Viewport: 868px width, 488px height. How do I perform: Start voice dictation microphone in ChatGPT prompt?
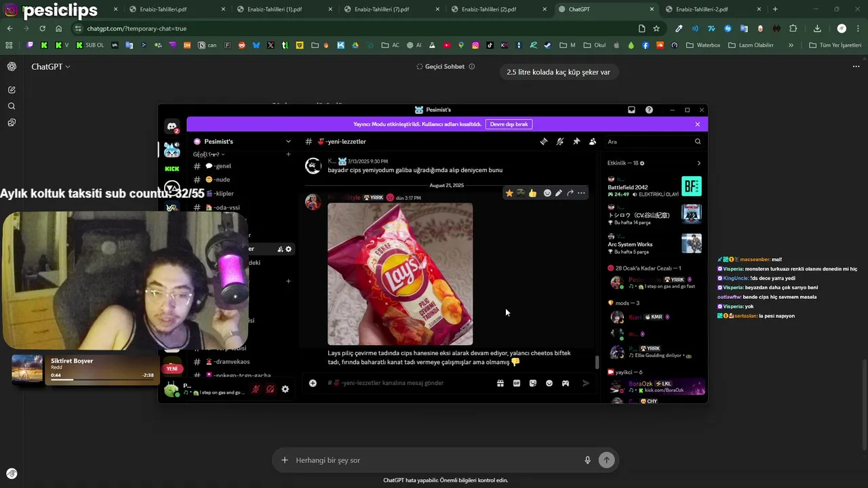pyautogui.click(x=588, y=460)
